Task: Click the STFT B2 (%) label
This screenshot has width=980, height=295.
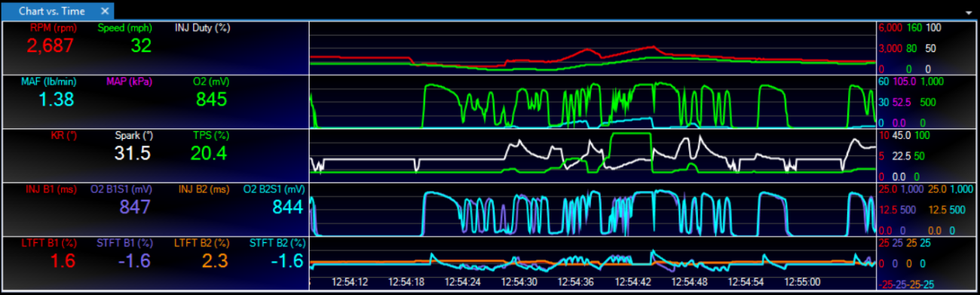Action: [x=277, y=243]
